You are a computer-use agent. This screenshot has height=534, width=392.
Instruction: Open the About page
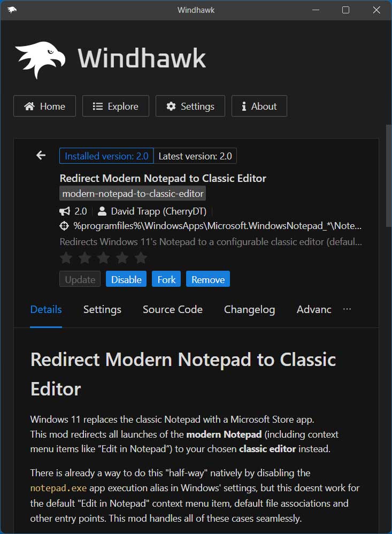(259, 106)
